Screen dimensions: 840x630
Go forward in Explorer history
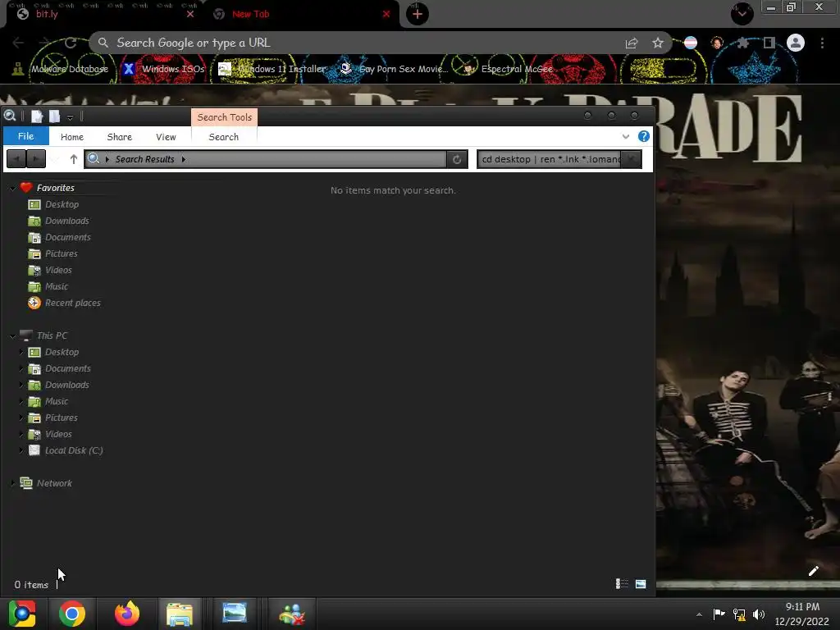point(36,159)
